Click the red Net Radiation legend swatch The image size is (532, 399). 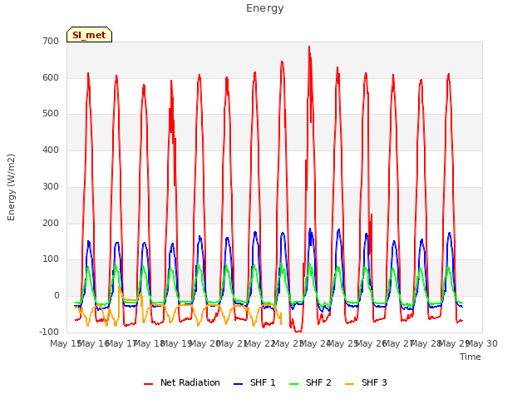click(x=148, y=384)
